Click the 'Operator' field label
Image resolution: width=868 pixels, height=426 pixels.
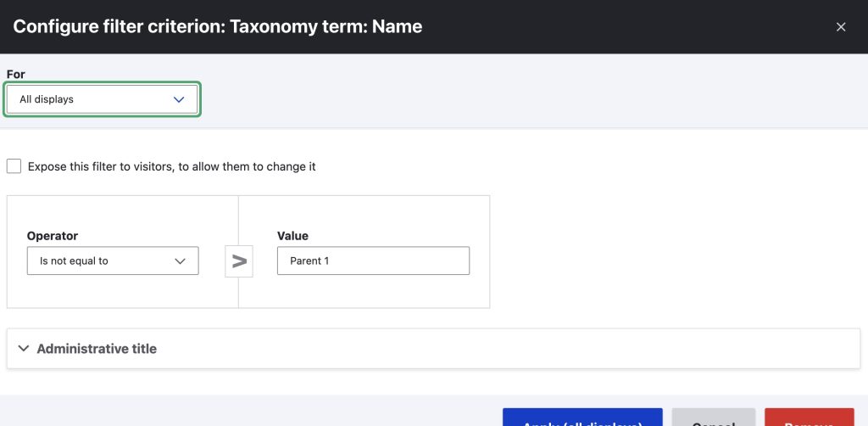point(53,236)
